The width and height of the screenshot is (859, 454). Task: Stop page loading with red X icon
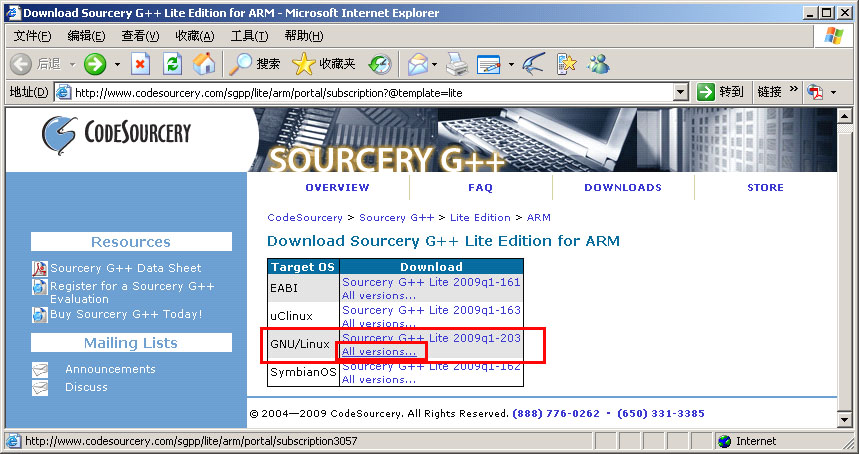click(x=140, y=65)
